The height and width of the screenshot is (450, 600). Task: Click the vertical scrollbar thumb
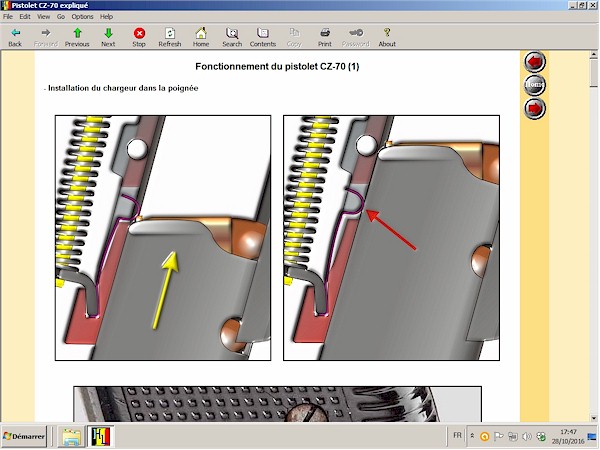(593, 73)
